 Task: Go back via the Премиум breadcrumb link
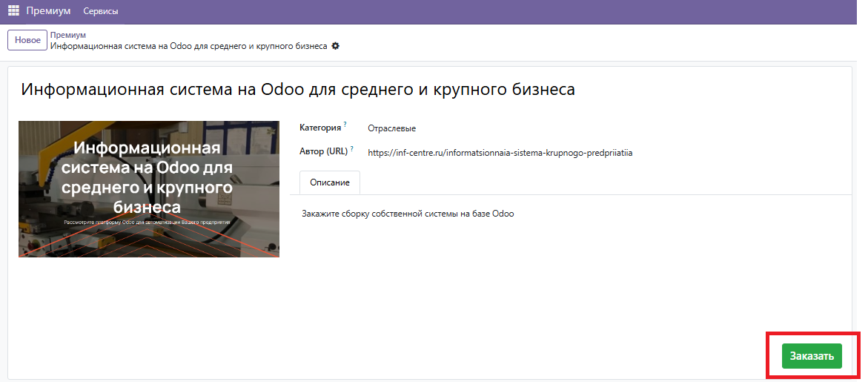tap(67, 35)
